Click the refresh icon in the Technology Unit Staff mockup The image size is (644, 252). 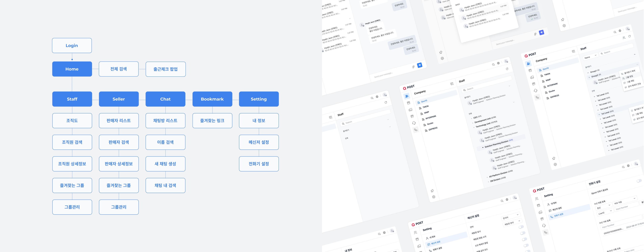point(507,69)
